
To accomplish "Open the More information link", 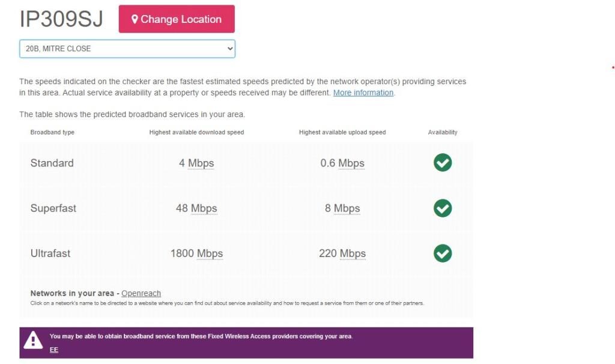I will coord(363,93).
